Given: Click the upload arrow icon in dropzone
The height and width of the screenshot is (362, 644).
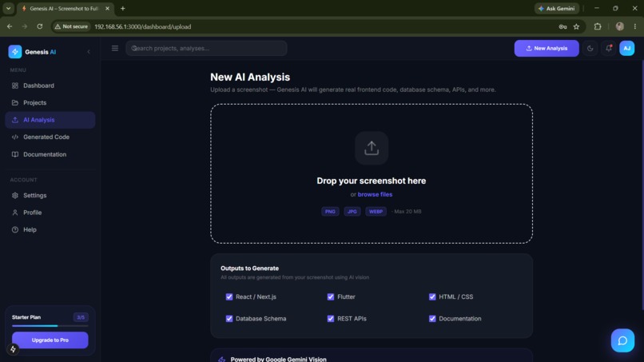Looking at the screenshot, I should (372, 148).
